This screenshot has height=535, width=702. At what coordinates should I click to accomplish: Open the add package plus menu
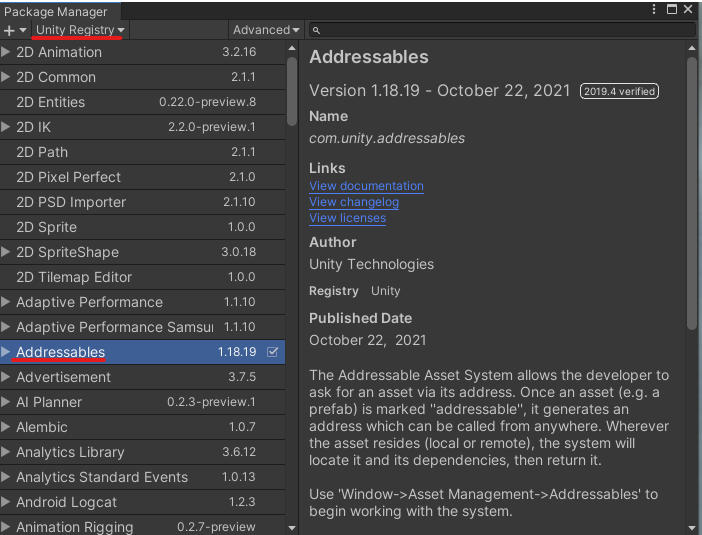click(x=14, y=30)
